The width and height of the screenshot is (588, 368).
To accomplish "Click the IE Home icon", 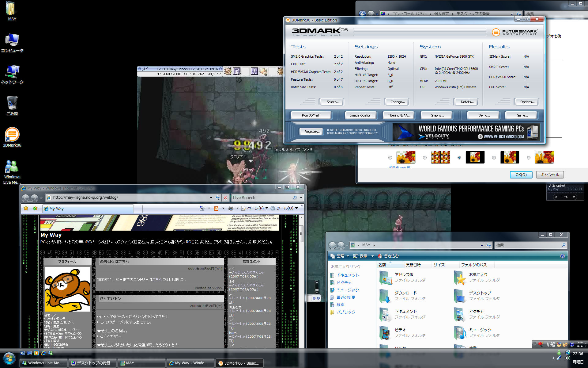I will coord(202,208).
